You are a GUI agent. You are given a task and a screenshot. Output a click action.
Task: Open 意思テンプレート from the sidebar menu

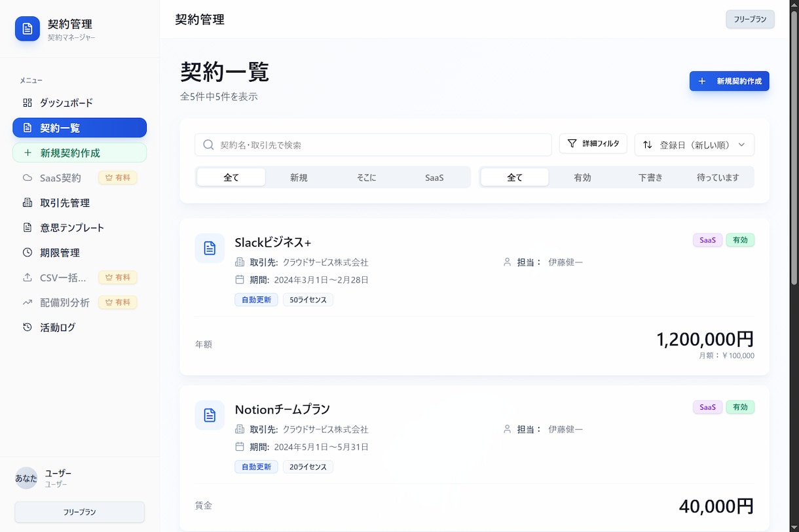[79, 228]
